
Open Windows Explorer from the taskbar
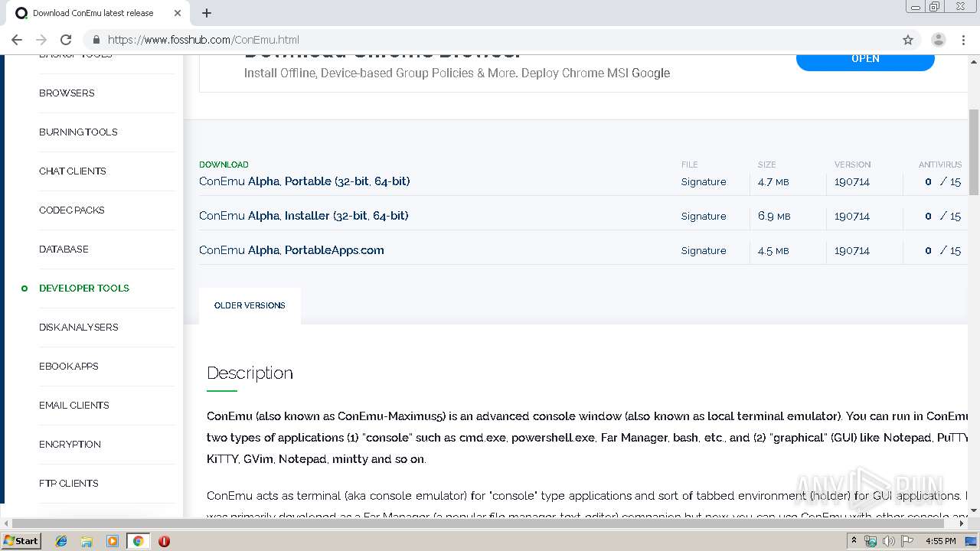point(87,541)
